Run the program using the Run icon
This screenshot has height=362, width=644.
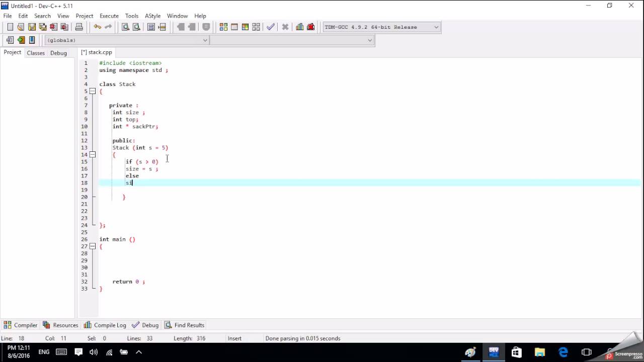pyautogui.click(x=234, y=27)
